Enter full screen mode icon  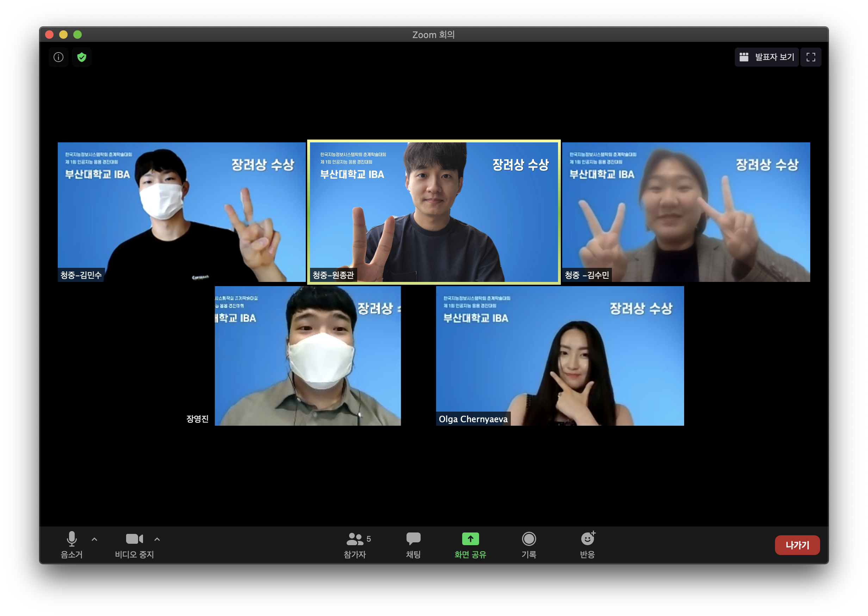click(x=811, y=57)
